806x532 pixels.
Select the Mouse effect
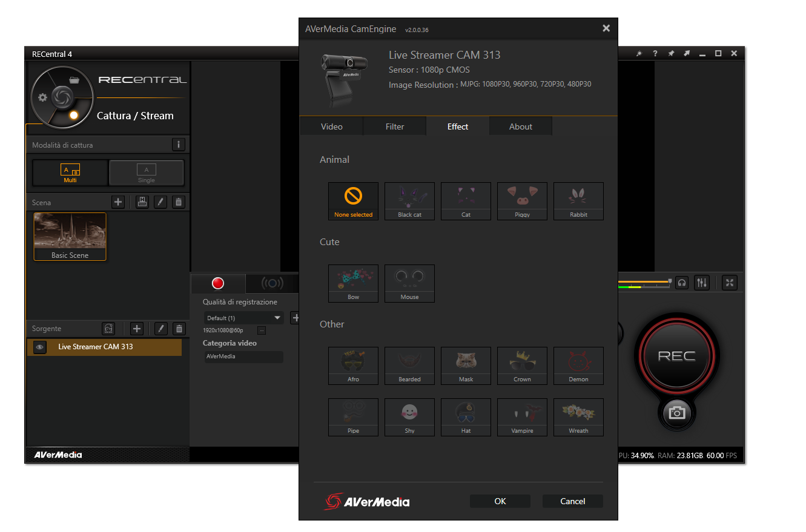coord(409,283)
